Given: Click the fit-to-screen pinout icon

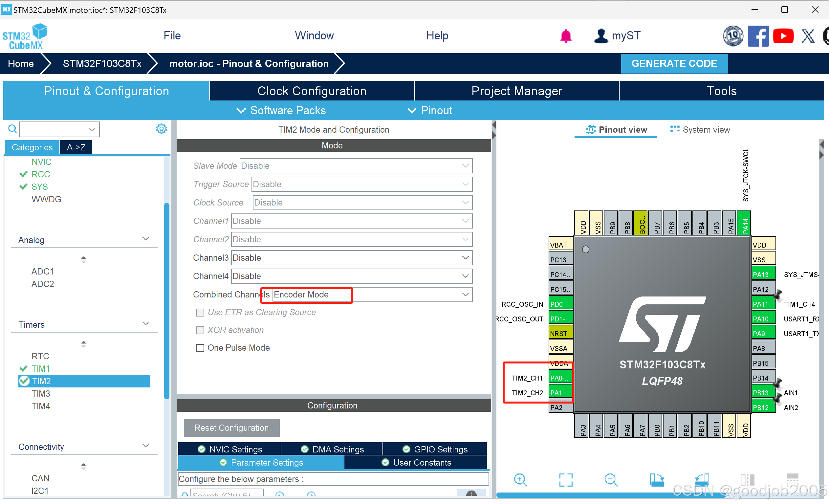Looking at the screenshot, I should click(566, 480).
